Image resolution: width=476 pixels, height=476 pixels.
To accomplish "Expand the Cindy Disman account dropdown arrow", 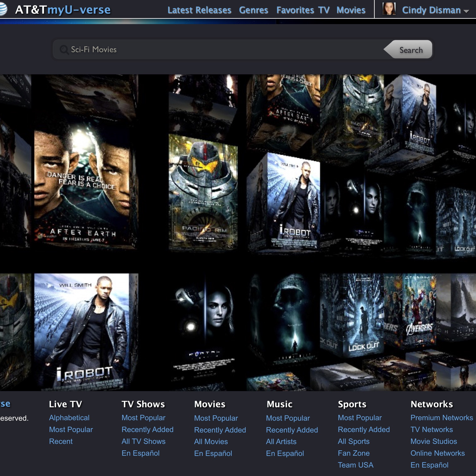I will click(466, 11).
